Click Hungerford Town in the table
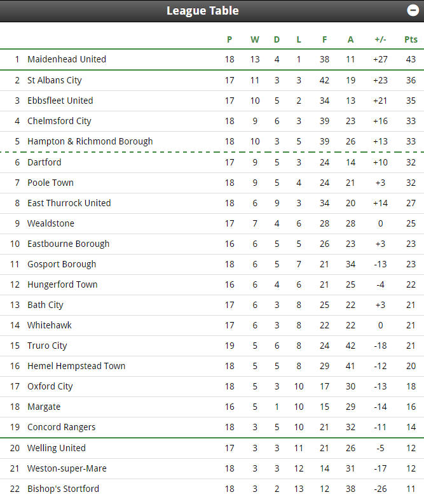The height and width of the screenshot is (504, 424). [x=62, y=284]
